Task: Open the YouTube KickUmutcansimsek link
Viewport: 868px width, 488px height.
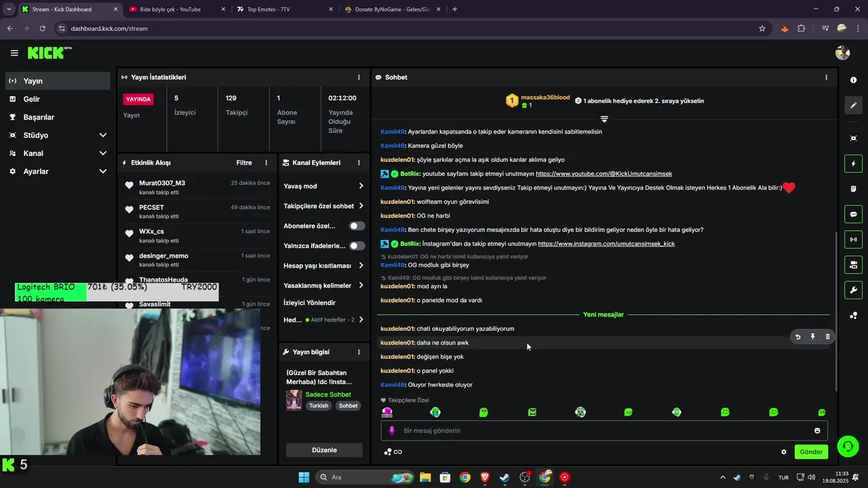Action: pyautogui.click(x=604, y=174)
